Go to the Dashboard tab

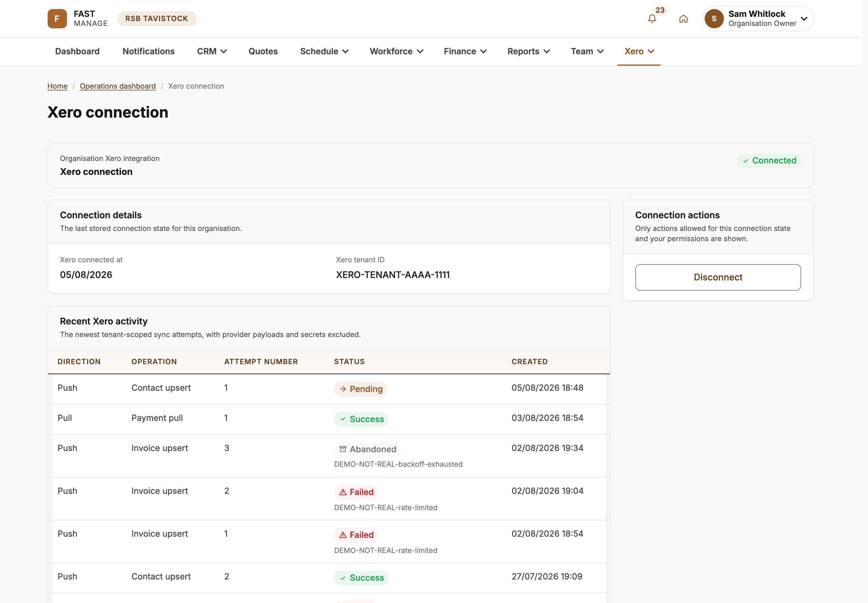click(77, 51)
